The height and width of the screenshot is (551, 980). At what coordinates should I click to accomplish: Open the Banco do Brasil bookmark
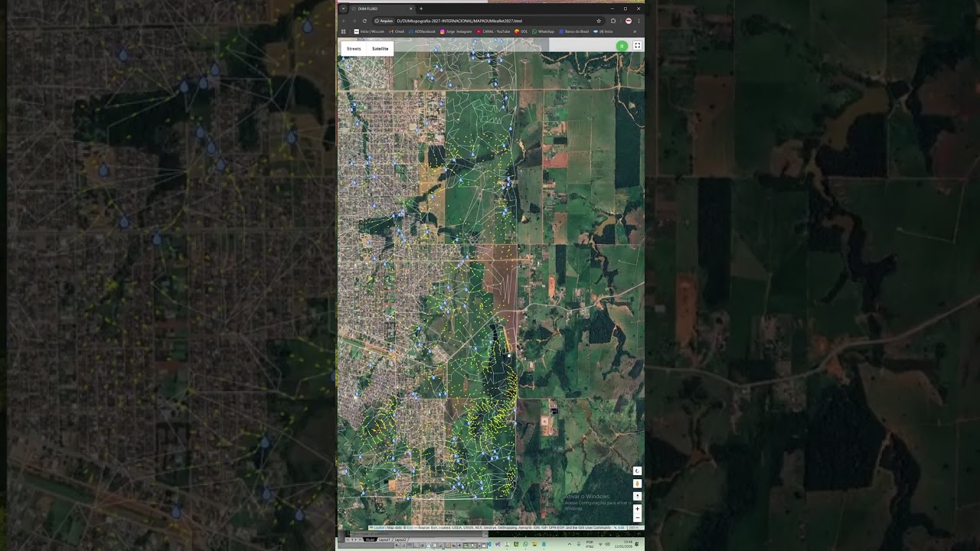coord(573,31)
